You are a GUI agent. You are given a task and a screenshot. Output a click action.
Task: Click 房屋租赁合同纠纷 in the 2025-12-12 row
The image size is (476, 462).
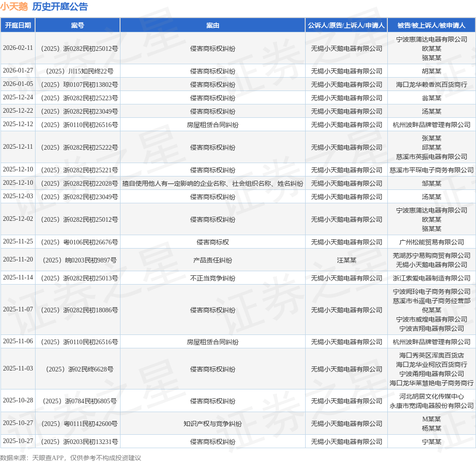(212, 125)
